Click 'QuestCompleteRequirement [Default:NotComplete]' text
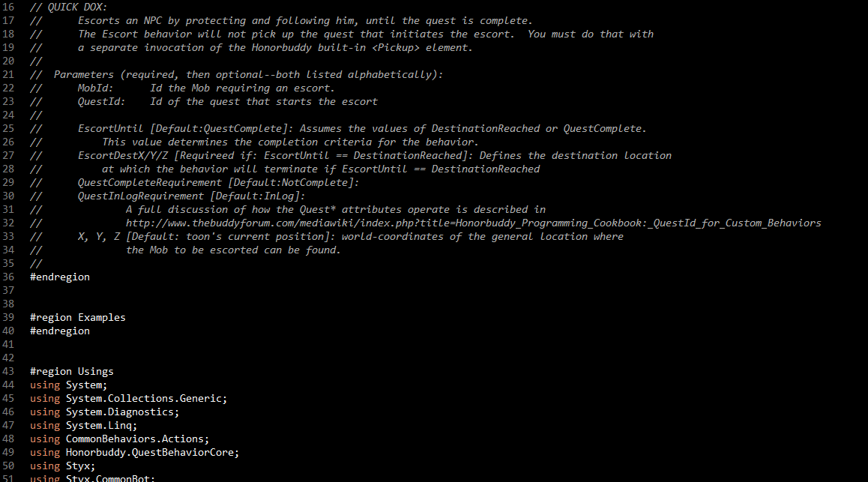868x482 pixels. point(218,183)
